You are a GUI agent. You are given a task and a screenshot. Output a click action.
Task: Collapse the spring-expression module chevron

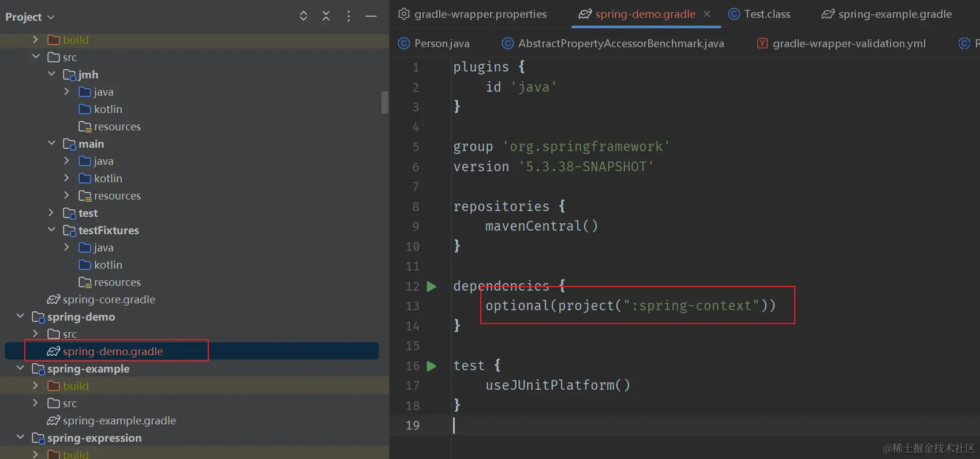(x=20, y=437)
